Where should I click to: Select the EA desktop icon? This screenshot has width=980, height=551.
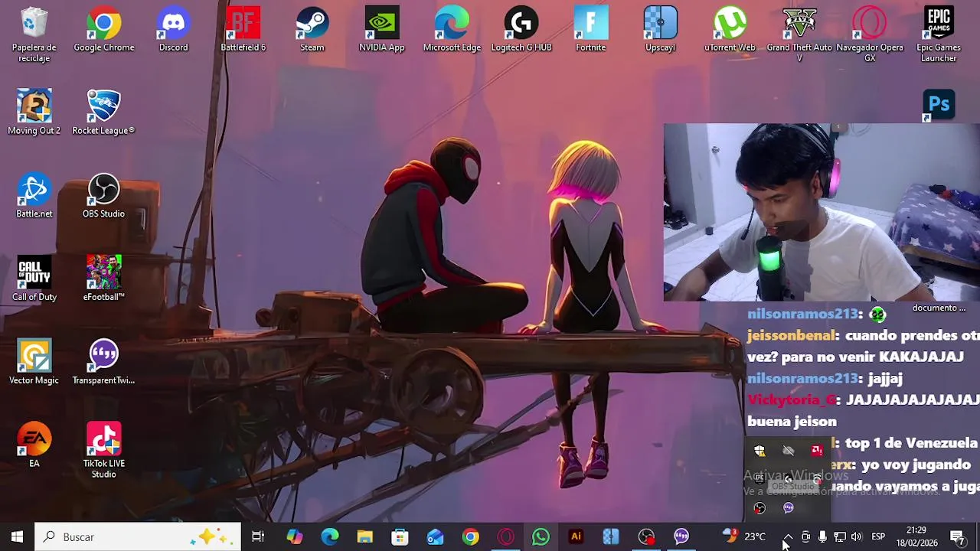coord(34,445)
